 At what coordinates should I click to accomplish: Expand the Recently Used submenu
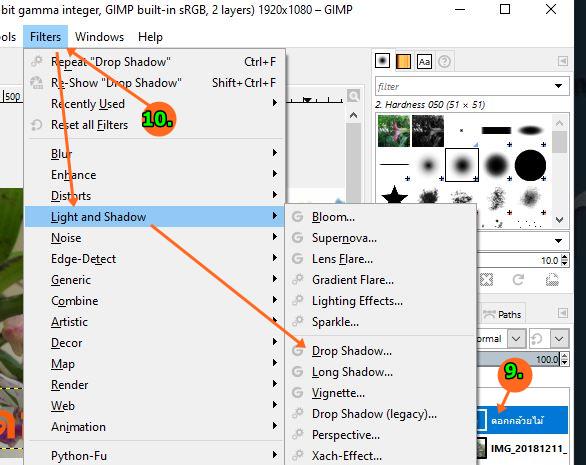click(154, 104)
